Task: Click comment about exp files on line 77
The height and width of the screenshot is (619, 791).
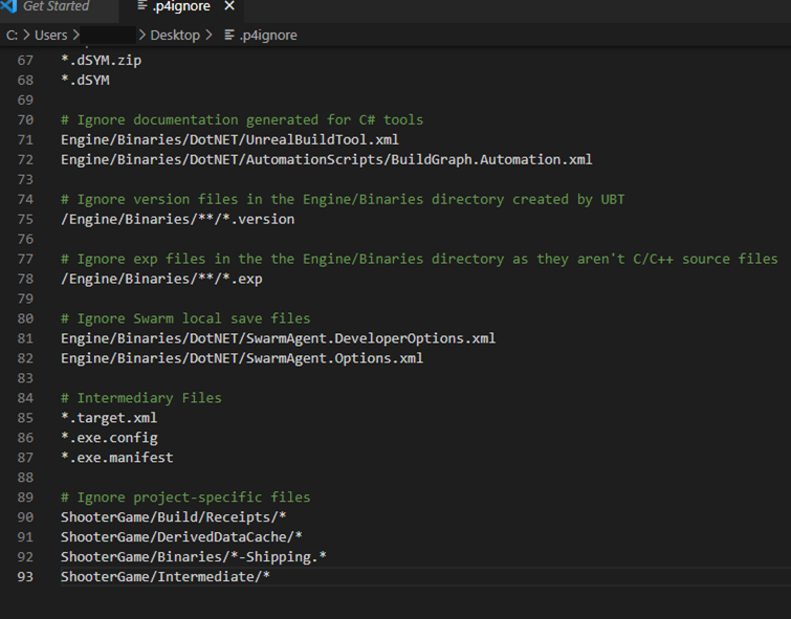Action: 419,259
